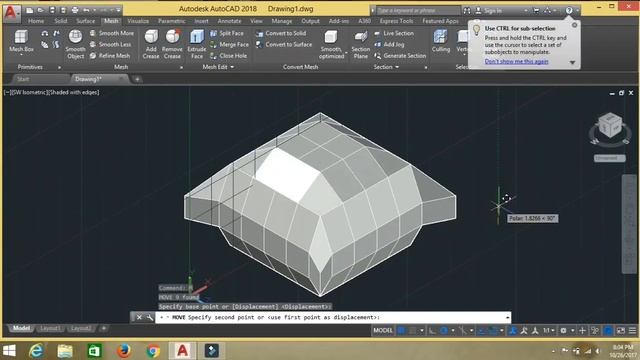Click the Smooth Object tool
Image resolution: width=640 pixels, height=360 pixels.
[75, 44]
